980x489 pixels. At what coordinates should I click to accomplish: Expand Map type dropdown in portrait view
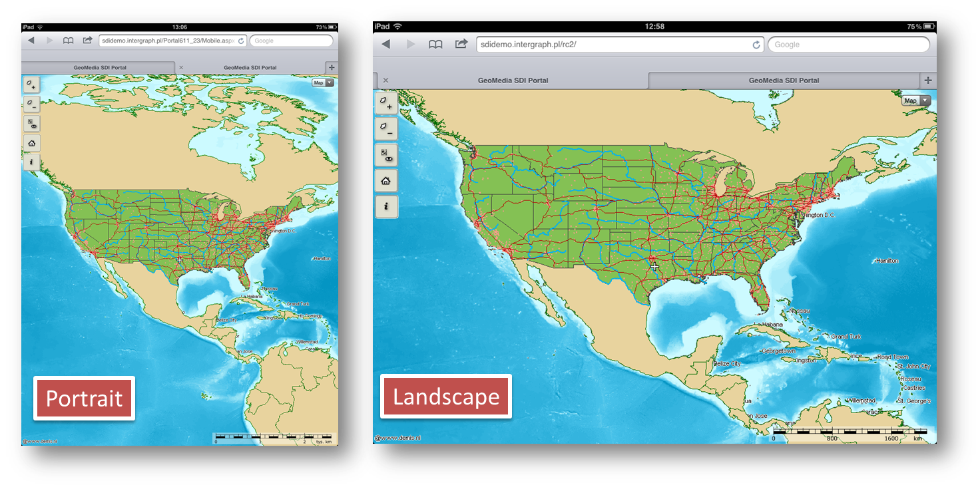point(323,83)
